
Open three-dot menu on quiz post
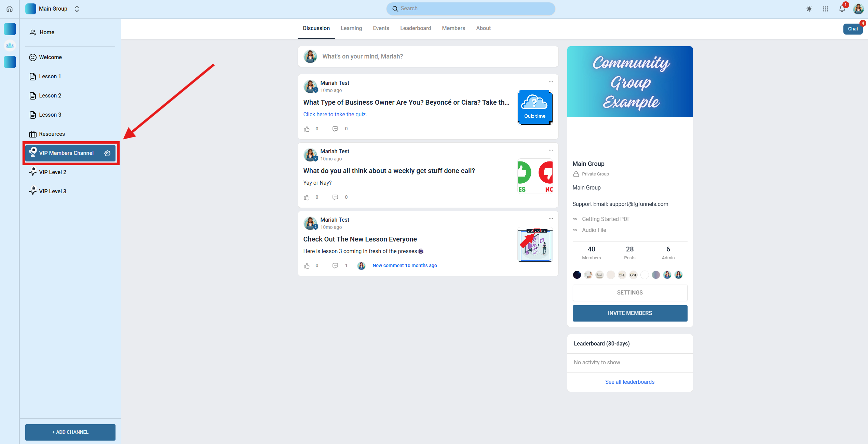[x=551, y=82]
